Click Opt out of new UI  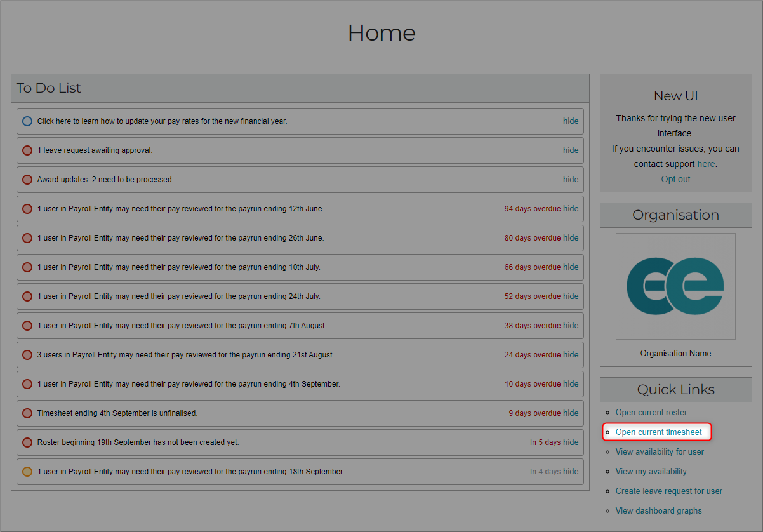675,179
